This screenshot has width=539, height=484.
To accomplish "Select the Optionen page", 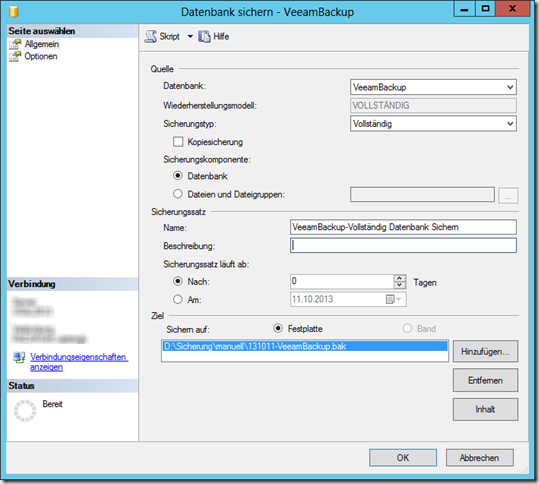I will click(41, 56).
